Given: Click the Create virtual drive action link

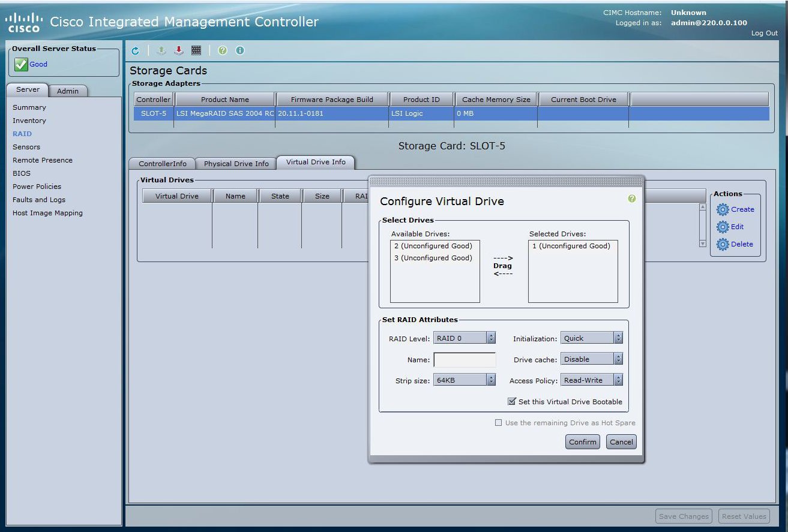Looking at the screenshot, I should click(x=742, y=209).
